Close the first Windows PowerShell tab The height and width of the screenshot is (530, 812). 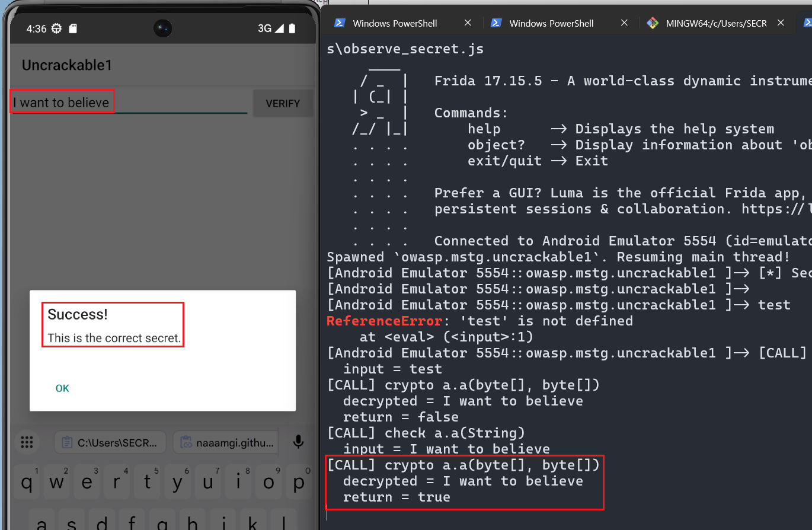click(x=468, y=23)
